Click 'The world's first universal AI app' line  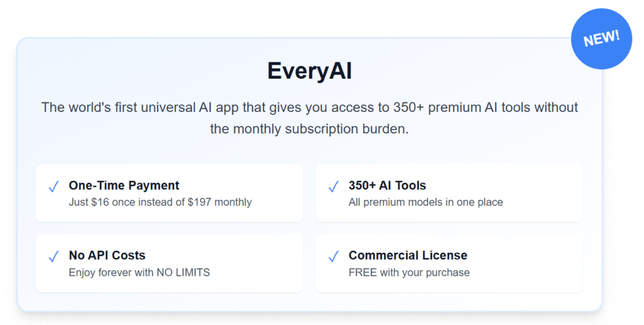pyautogui.click(x=309, y=107)
